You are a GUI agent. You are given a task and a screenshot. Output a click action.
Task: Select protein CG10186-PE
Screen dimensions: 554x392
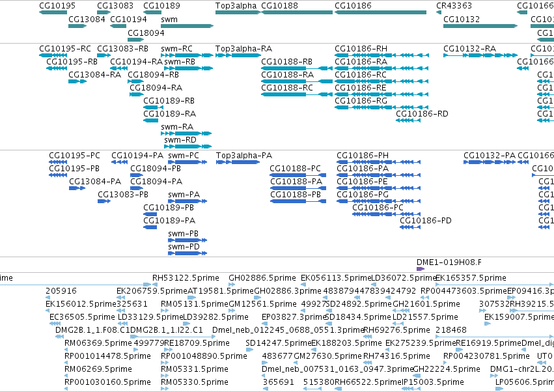coord(379,188)
